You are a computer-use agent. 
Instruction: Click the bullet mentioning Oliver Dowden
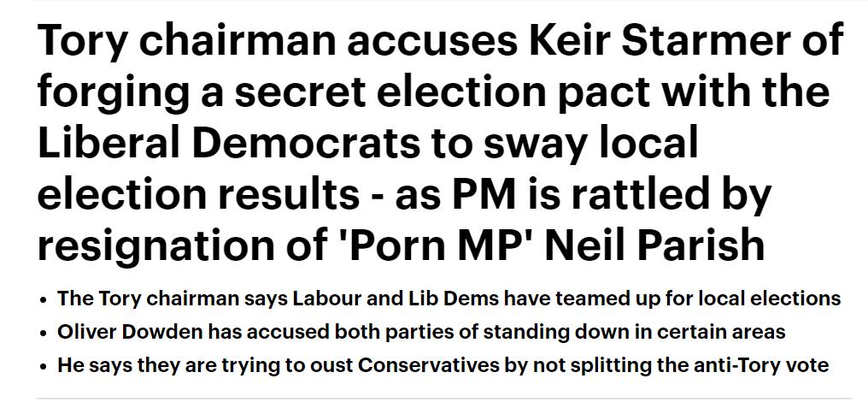click(x=421, y=332)
